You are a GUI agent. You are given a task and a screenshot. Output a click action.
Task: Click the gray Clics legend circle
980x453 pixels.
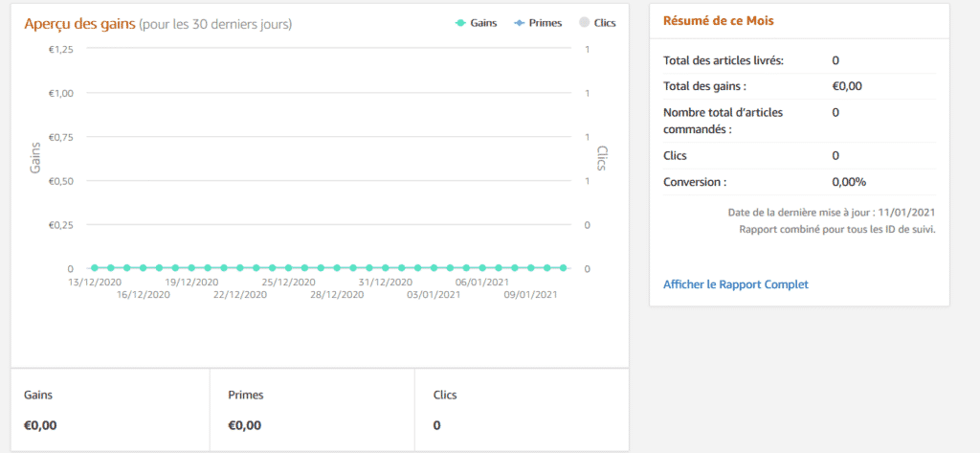584,22
